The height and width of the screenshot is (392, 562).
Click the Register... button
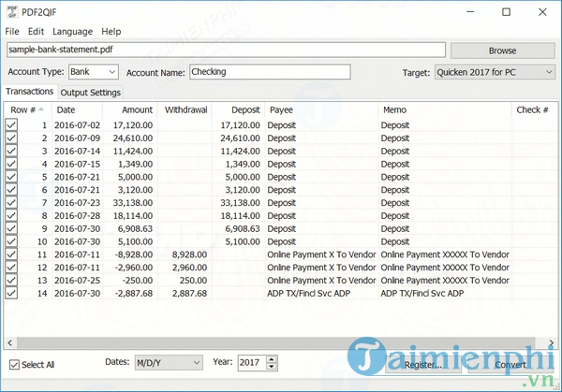(423, 365)
